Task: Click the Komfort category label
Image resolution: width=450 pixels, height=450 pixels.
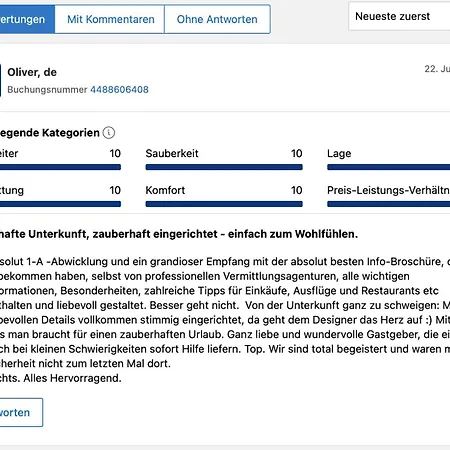Action: [165, 190]
